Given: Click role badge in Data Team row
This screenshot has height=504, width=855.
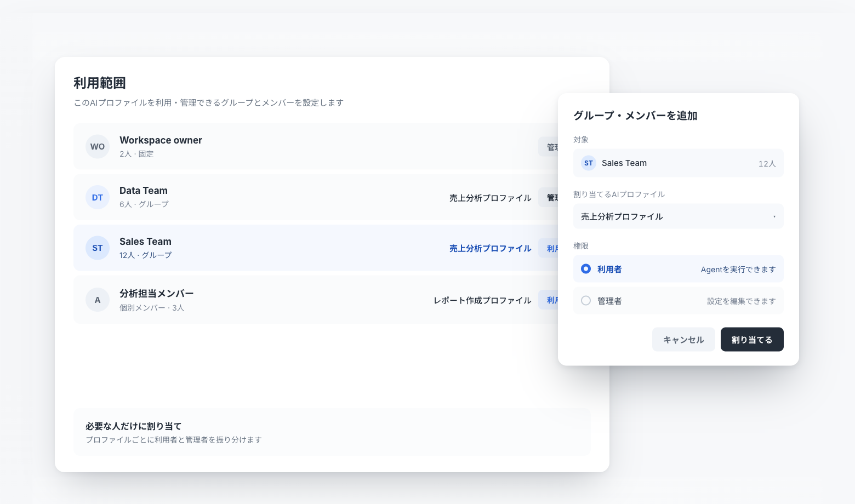Looking at the screenshot, I should [549, 197].
